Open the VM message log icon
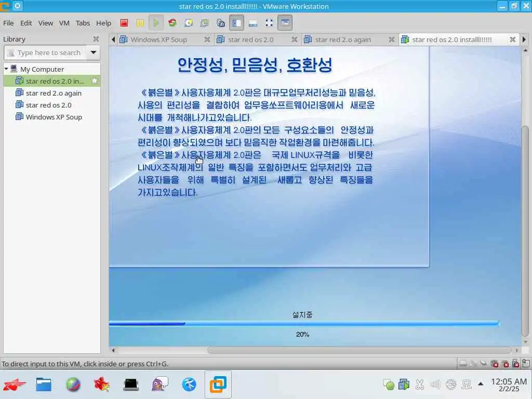This screenshot has height=399, width=532. pos(526,363)
